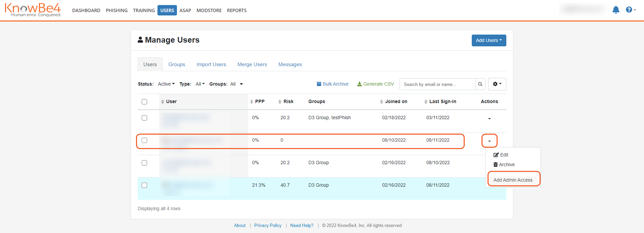The height and width of the screenshot is (233, 644).
Task: Sort by the PPP column arrows
Action: click(x=251, y=102)
